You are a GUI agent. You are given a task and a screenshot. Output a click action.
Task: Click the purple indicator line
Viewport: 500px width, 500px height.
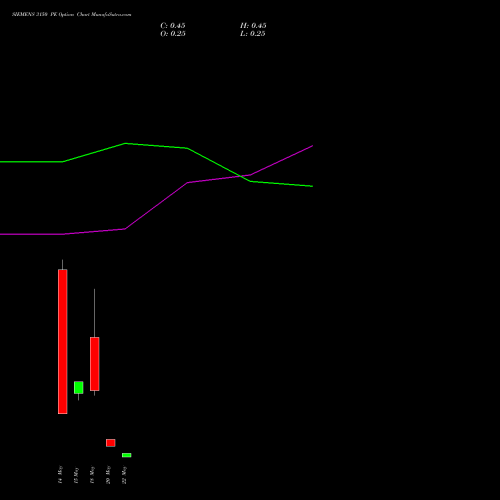(x=156, y=206)
